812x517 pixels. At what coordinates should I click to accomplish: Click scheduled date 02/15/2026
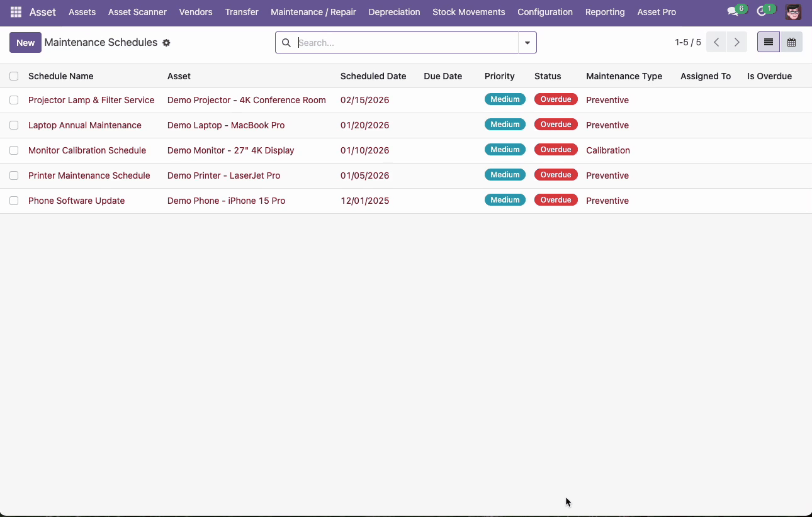point(365,100)
